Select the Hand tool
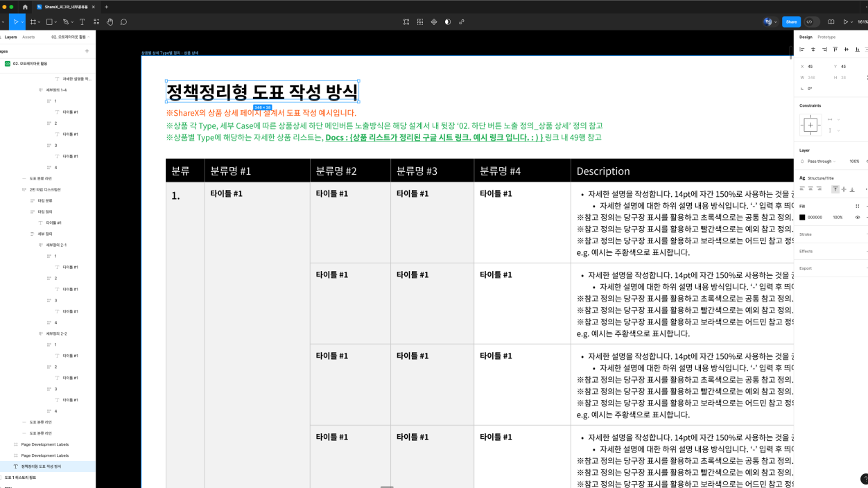This screenshot has width=868, height=488. click(110, 22)
